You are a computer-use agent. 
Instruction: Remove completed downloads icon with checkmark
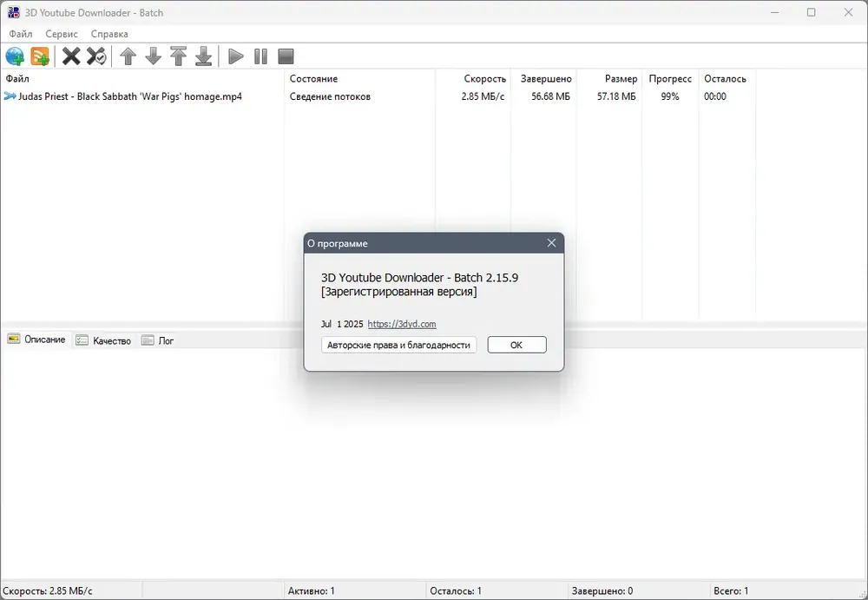(96, 56)
